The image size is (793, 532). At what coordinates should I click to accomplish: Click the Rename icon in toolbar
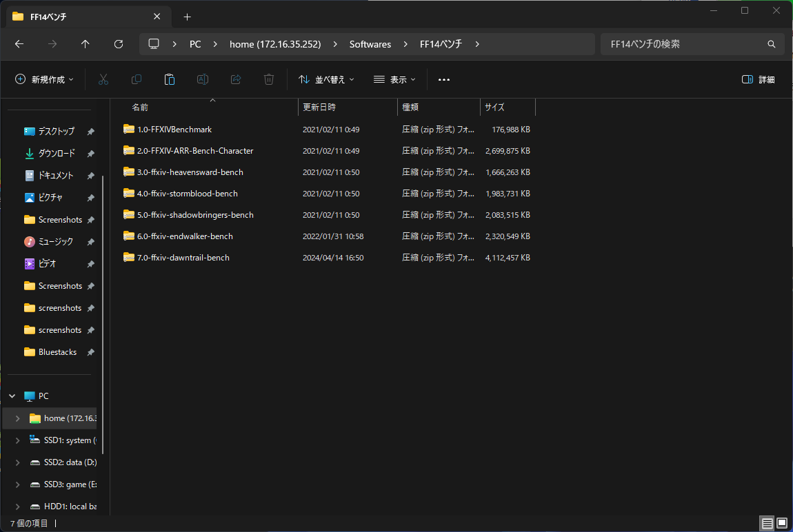[203, 80]
